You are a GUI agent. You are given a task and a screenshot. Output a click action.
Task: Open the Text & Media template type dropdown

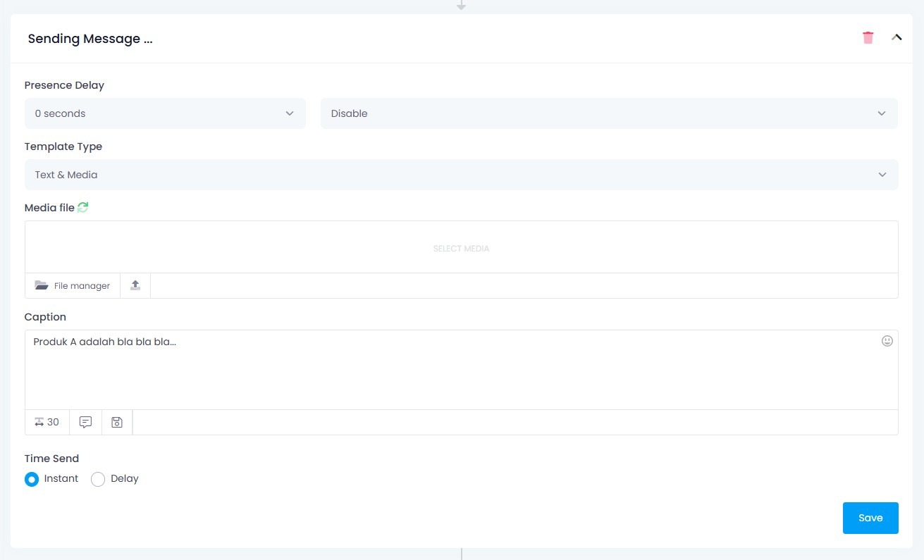pos(462,175)
